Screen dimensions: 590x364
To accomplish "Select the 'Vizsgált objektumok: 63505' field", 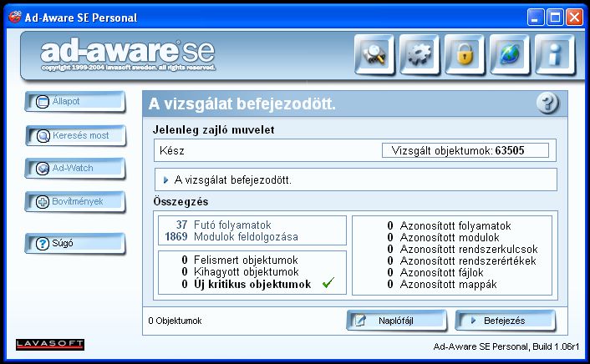I will (465, 150).
